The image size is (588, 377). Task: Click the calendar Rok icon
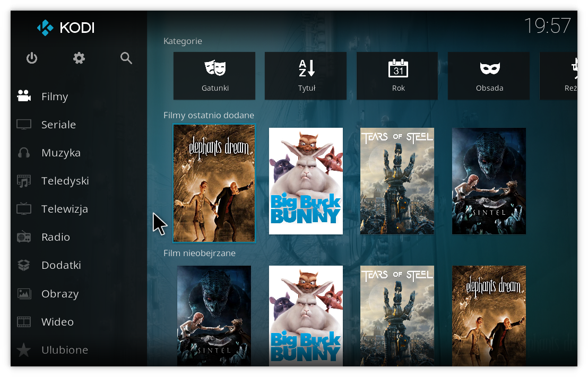click(x=398, y=68)
